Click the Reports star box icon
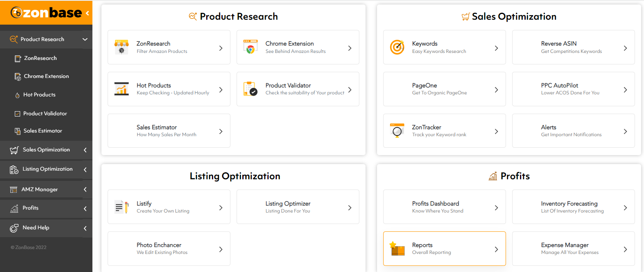Screen dimensions: 644x272 click(397, 249)
